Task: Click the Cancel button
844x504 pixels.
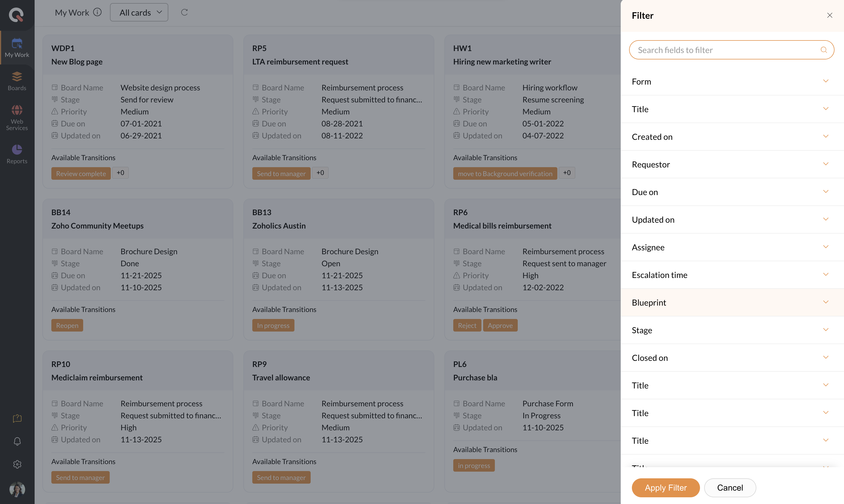Action: 730,488
